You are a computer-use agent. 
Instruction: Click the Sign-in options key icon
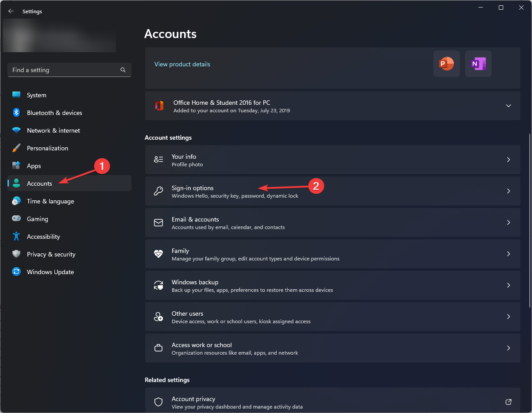[x=158, y=191]
